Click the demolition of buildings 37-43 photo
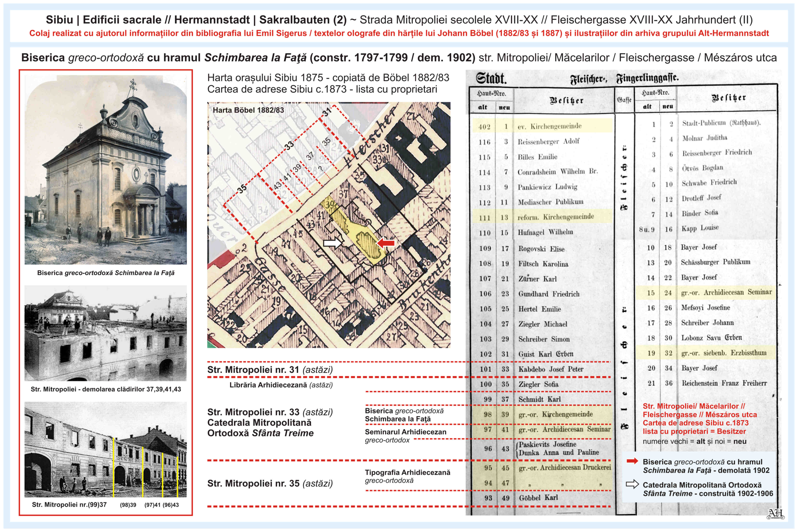 tap(106, 333)
